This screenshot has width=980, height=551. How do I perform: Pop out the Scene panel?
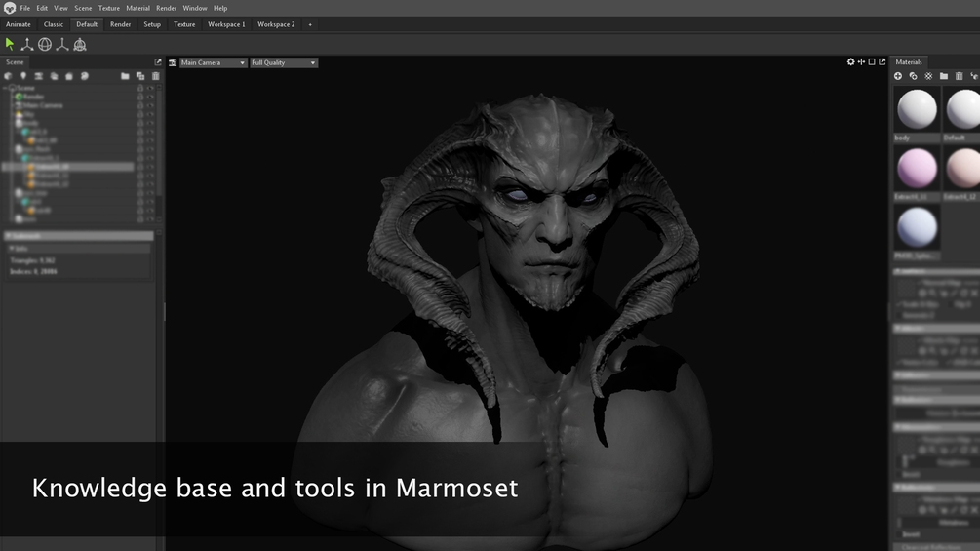coord(158,61)
